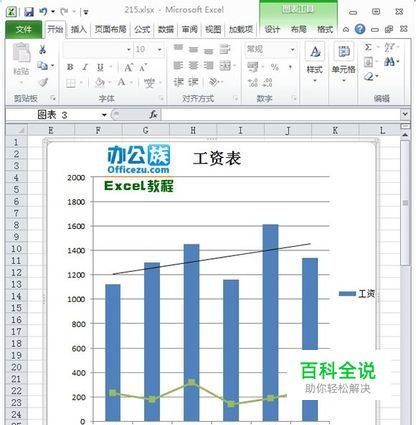Toggle Bold formatting

(x=70, y=67)
